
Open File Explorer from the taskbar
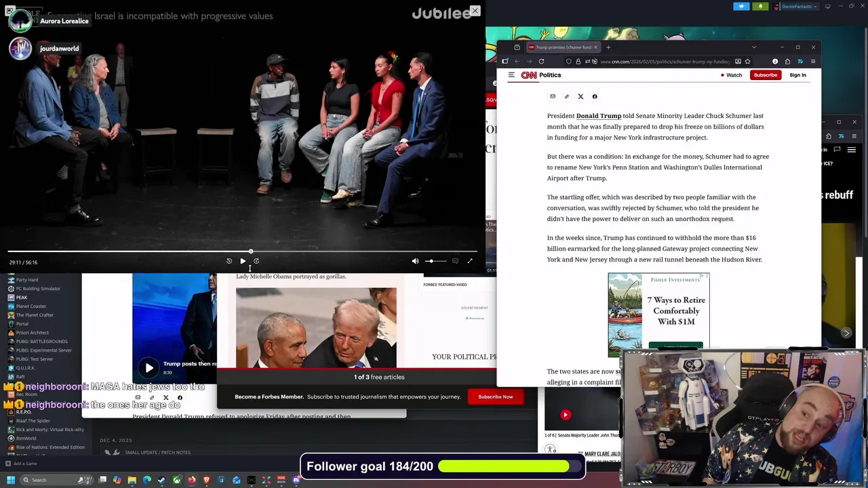point(132,480)
